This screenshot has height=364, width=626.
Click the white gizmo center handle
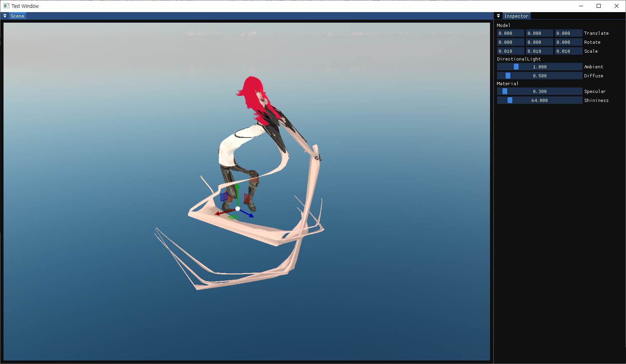pyautogui.click(x=238, y=209)
